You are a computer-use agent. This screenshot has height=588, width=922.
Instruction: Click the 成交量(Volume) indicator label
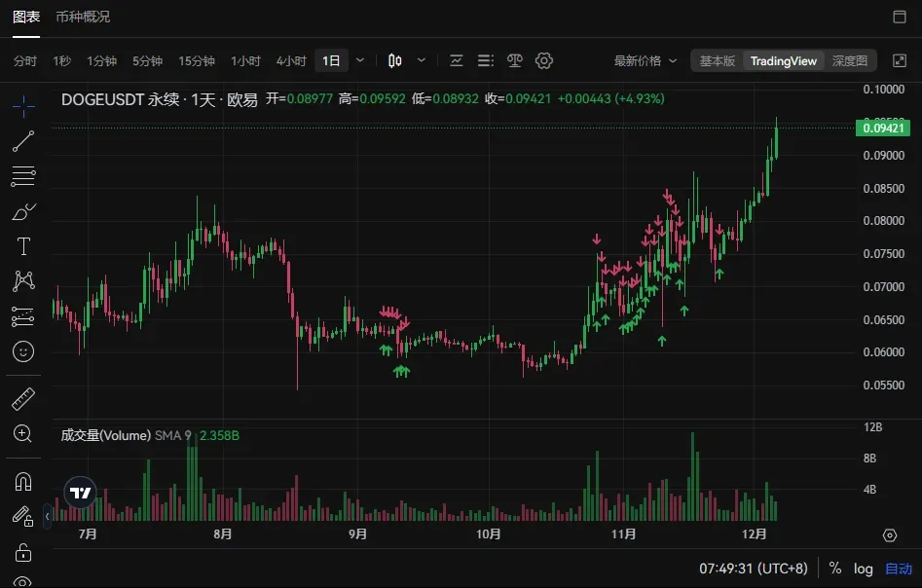(106, 436)
